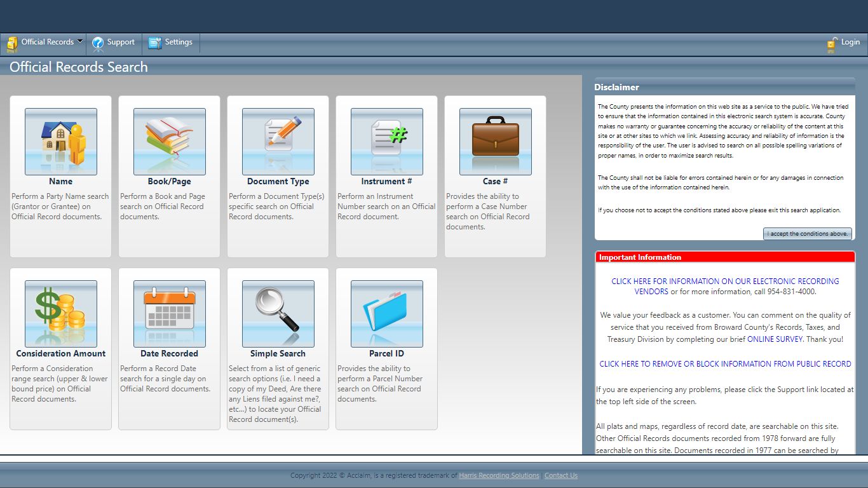Accept the disclaimer conditions button
The image size is (868, 488).
pyautogui.click(x=808, y=234)
